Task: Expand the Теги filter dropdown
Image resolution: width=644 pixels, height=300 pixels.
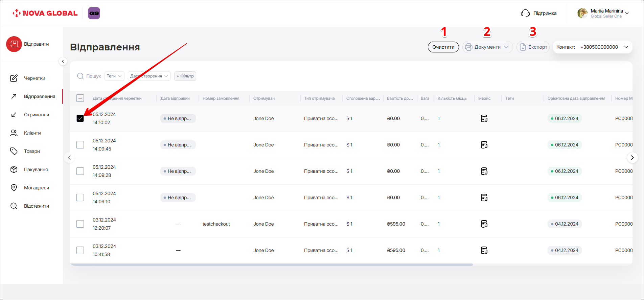Action: coord(114,76)
